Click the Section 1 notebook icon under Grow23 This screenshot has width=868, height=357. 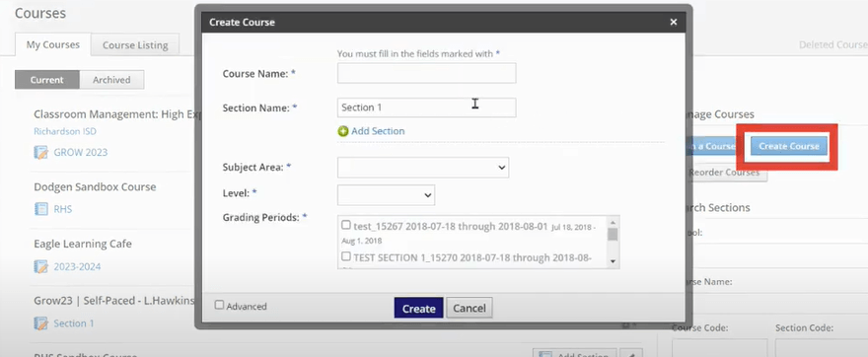coord(41,323)
